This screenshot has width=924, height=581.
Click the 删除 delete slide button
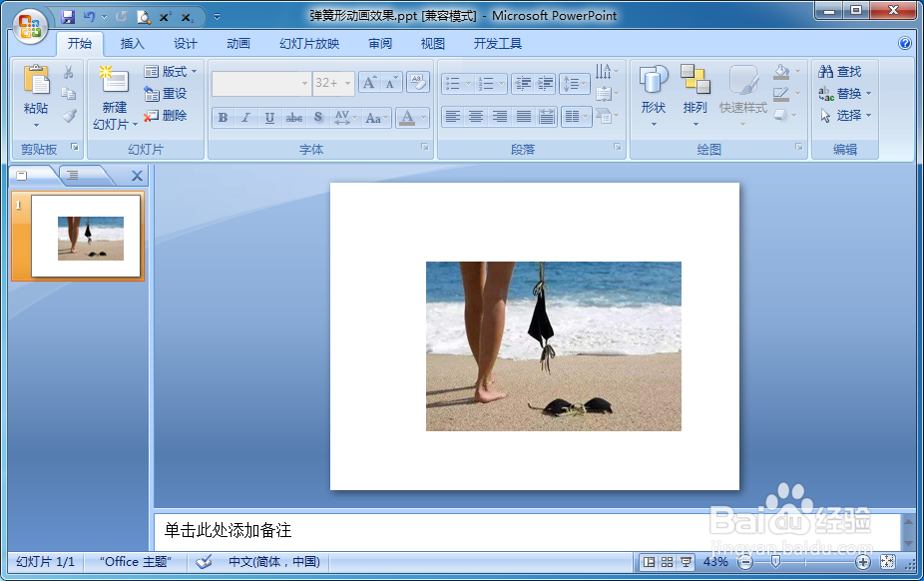click(x=166, y=116)
